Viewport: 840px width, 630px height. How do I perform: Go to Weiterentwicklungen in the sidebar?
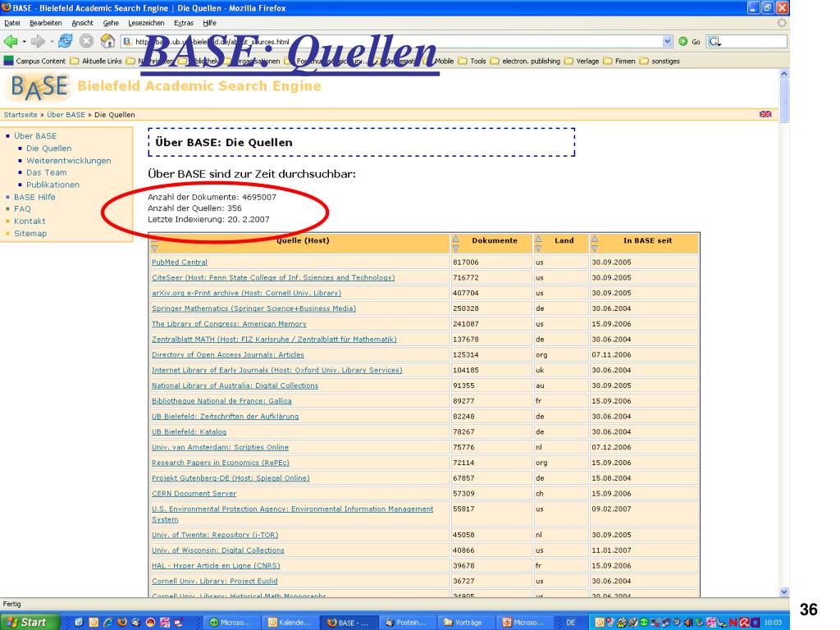point(69,160)
